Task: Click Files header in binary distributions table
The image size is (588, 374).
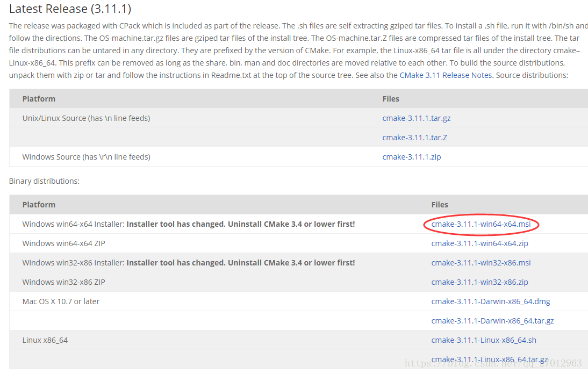Action: coord(440,205)
